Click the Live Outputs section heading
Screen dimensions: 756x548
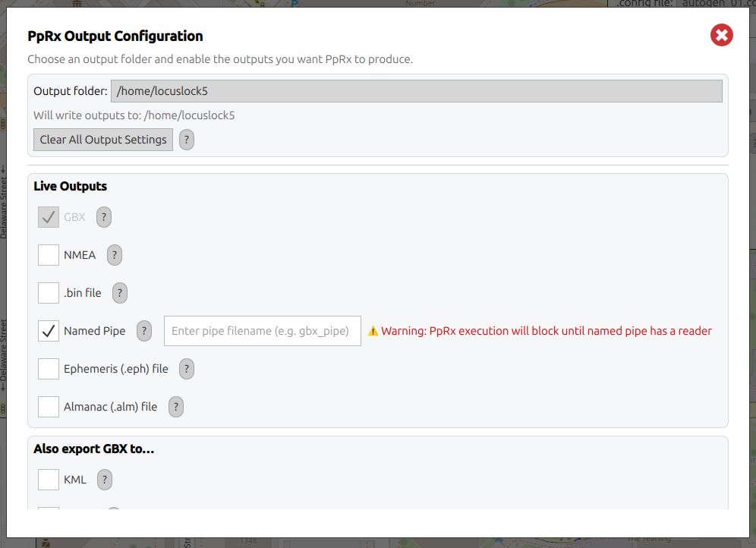coord(71,186)
